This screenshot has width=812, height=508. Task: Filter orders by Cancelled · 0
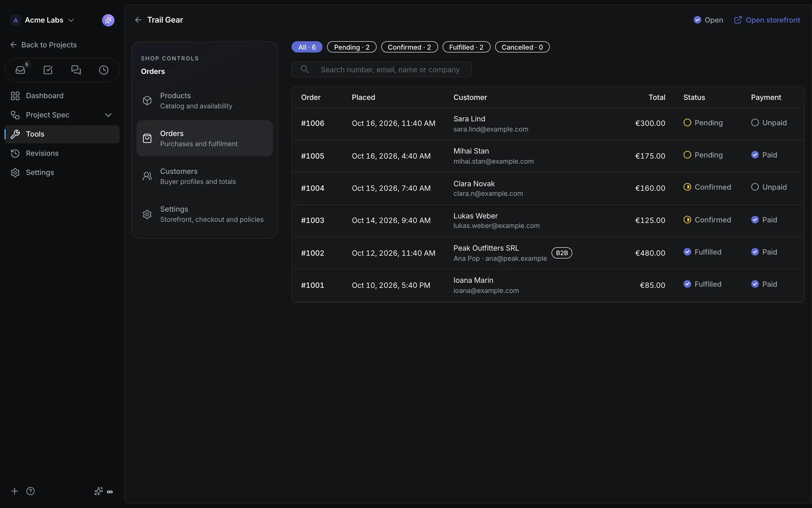(x=522, y=47)
